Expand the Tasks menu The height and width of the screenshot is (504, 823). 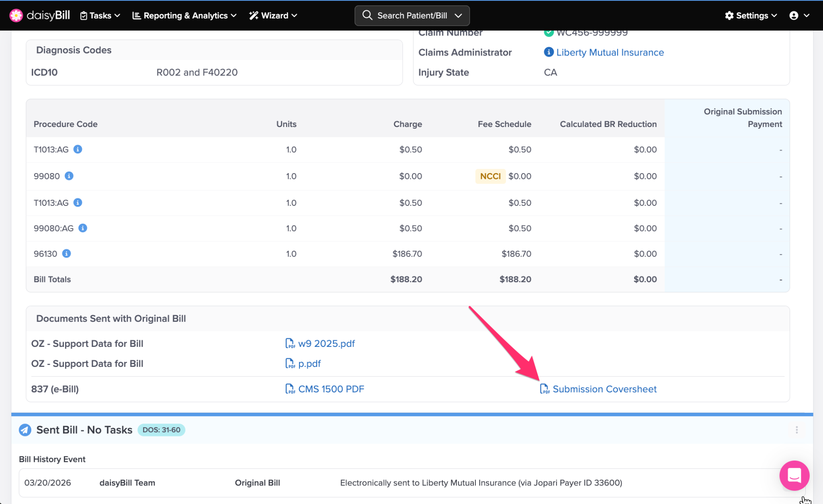100,15
